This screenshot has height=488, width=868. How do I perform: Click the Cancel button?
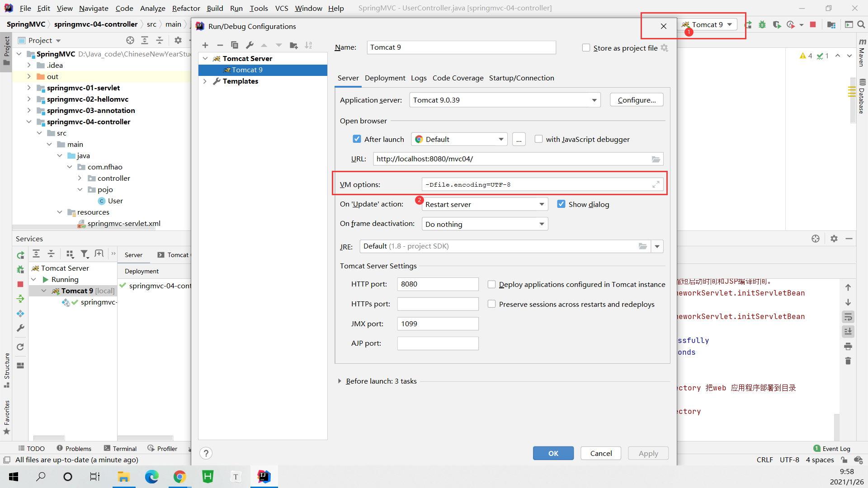601,453
